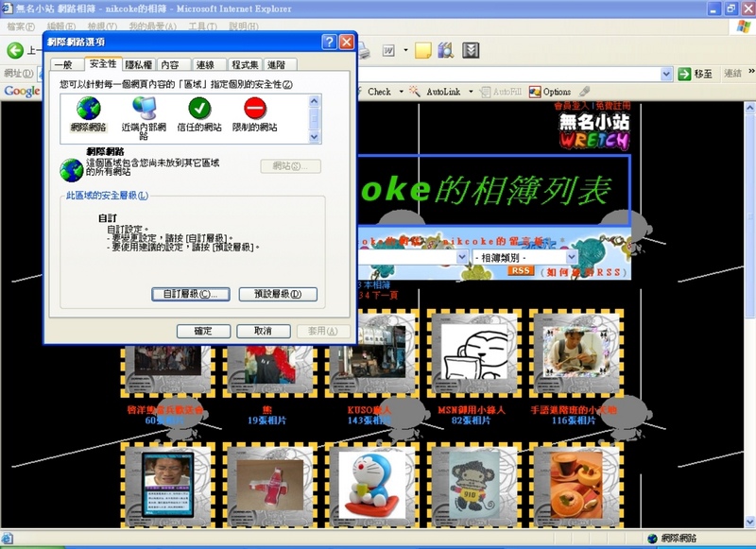Click the 移至 Go label

tap(703, 74)
